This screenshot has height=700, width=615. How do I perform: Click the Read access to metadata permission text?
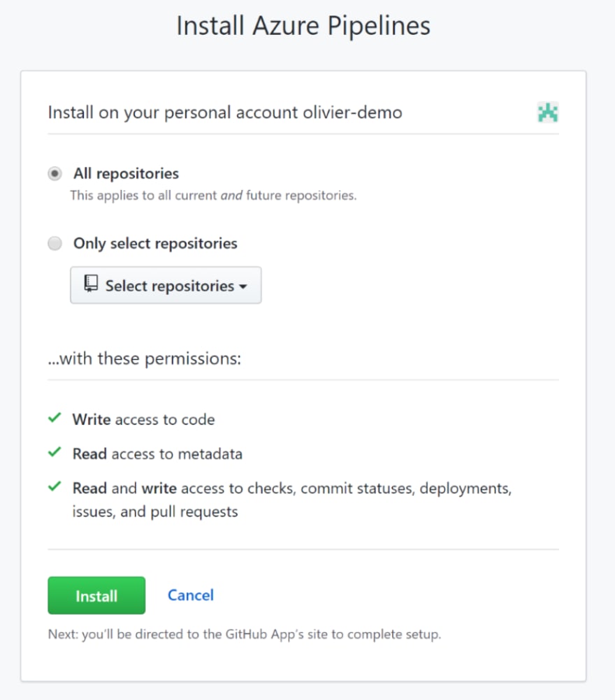[x=158, y=454]
